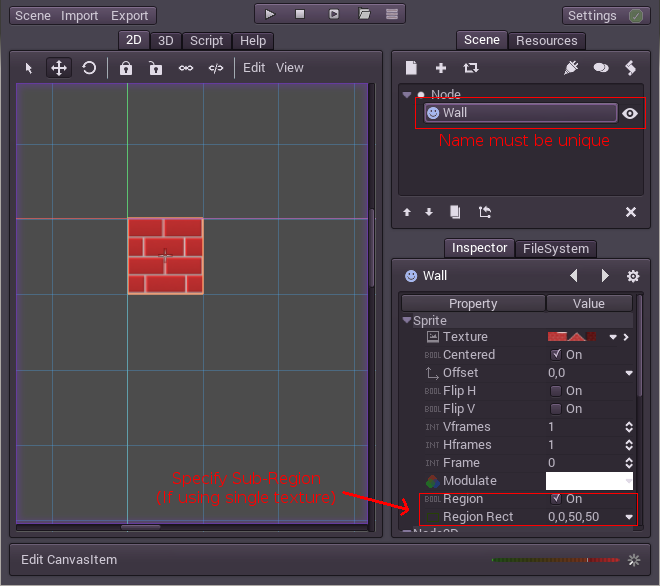Expand the Offset value dropdown
The height and width of the screenshot is (586, 660).
[629, 373]
